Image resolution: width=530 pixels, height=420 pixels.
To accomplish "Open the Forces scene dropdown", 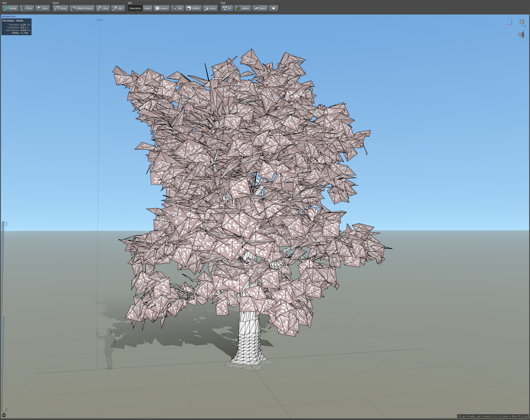I will pyautogui.click(x=60, y=8).
